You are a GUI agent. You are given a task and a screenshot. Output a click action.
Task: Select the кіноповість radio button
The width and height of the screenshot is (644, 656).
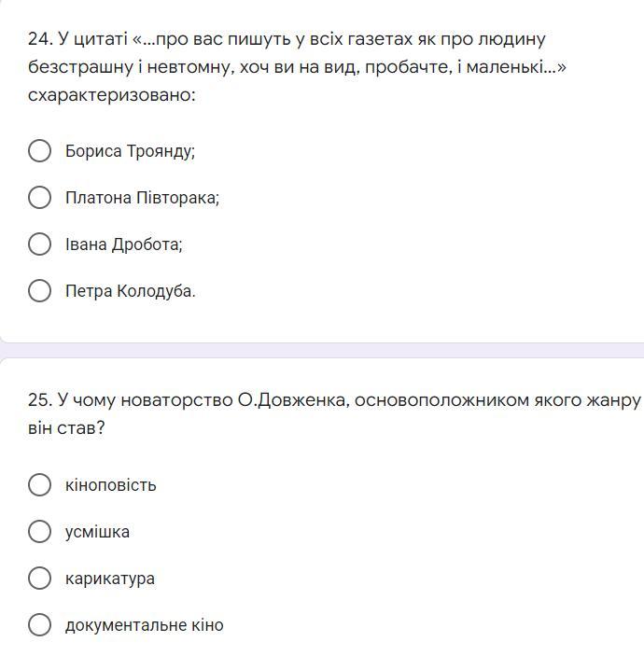[x=39, y=484]
